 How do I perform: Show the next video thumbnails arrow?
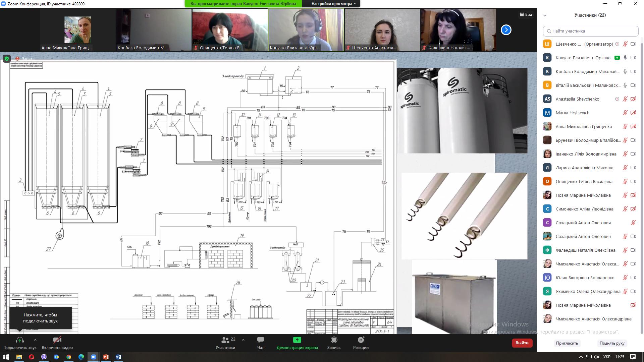(x=506, y=30)
